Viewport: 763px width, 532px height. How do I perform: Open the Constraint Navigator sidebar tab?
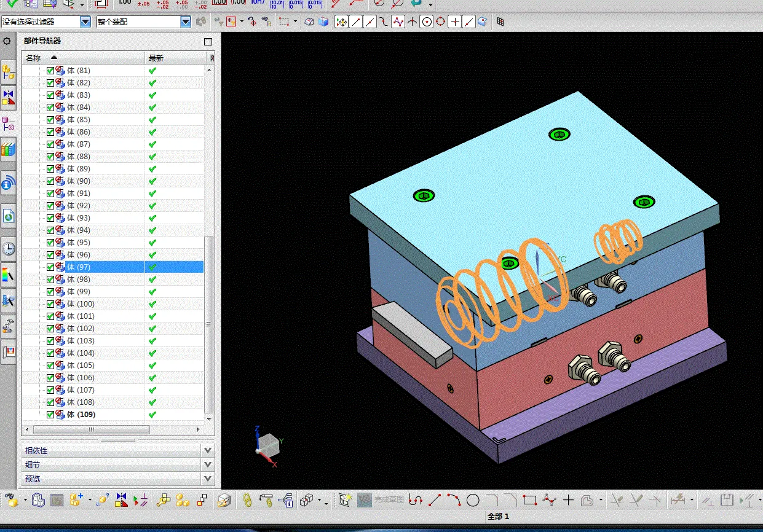(8, 97)
